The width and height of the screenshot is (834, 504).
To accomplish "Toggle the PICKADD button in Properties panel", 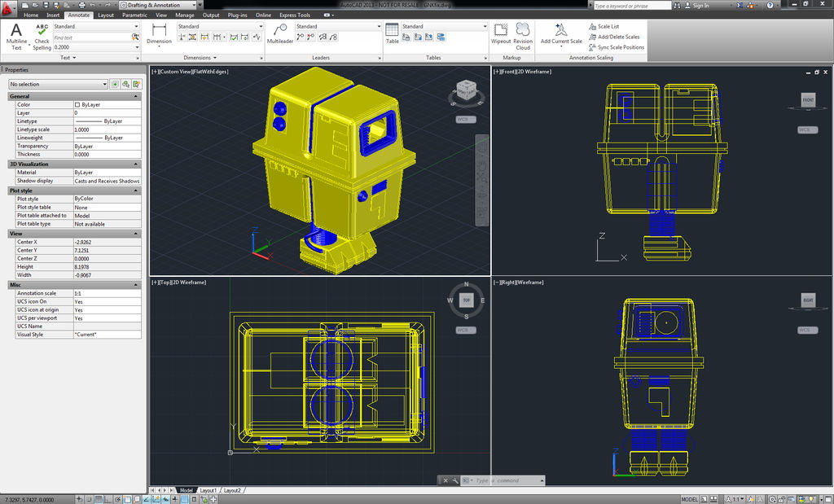I will (115, 84).
